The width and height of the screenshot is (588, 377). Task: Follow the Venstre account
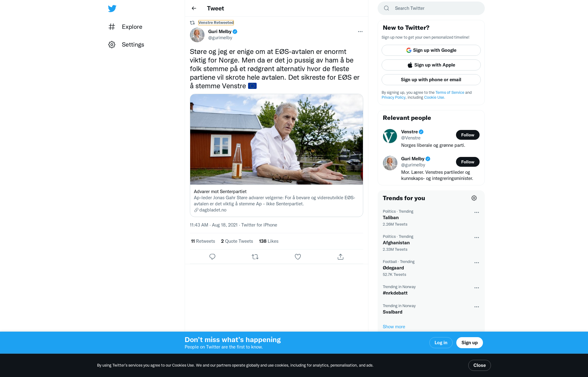pos(468,135)
